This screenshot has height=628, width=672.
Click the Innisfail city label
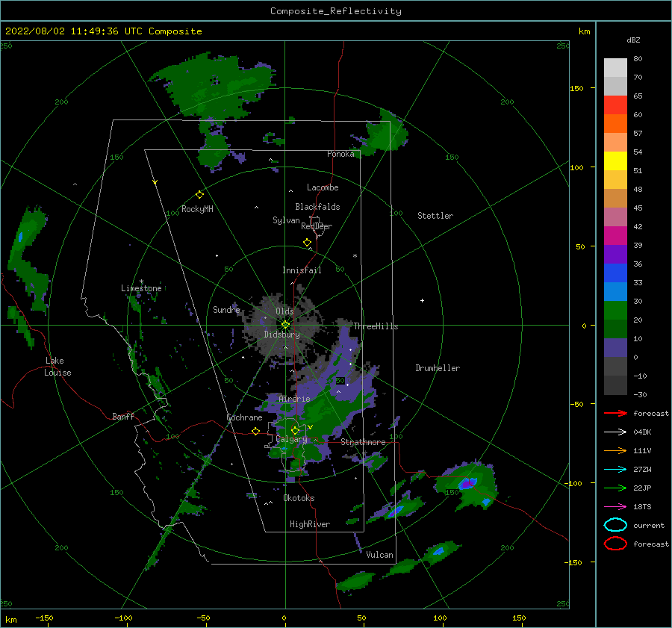pyautogui.click(x=302, y=270)
